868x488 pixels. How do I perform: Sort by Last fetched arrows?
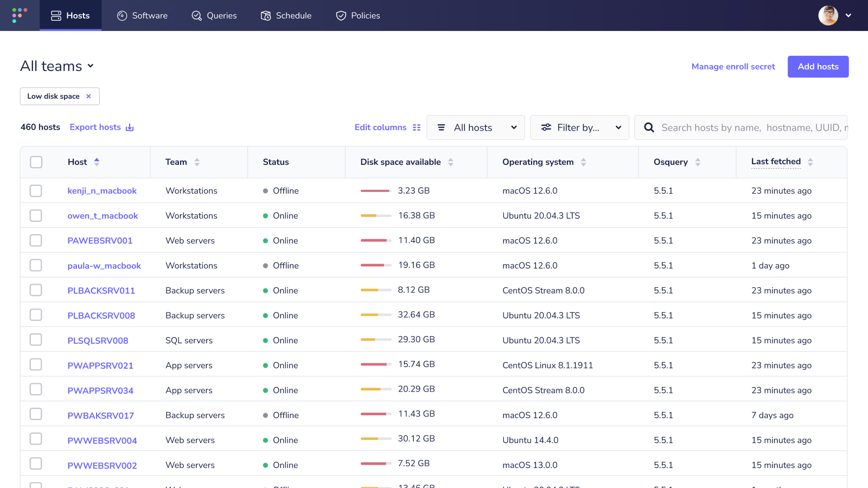(x=810, y=162)
